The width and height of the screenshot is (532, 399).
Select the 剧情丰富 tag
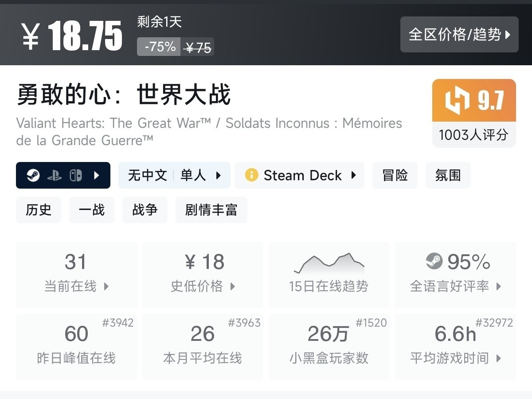tap(211, 210)
